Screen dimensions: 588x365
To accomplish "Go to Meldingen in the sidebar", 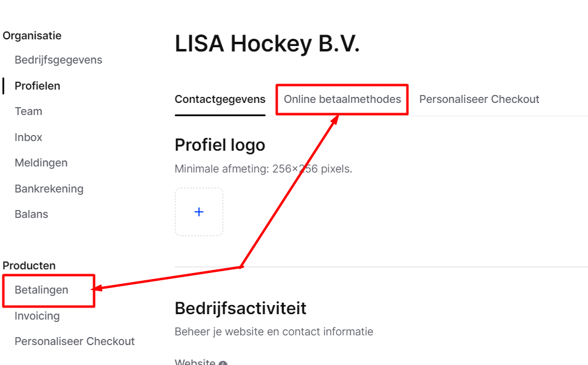I will click(41, 163).
